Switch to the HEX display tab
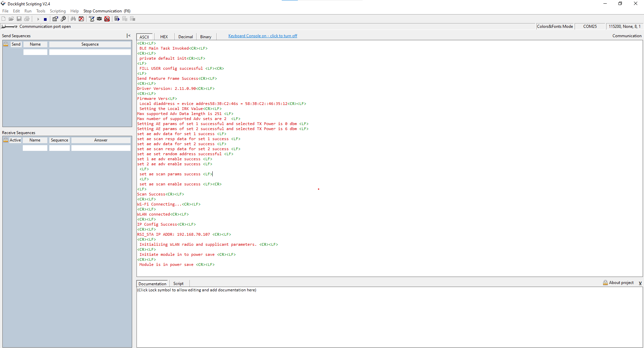Screen dimensions: 644x348 coord(164,37)
